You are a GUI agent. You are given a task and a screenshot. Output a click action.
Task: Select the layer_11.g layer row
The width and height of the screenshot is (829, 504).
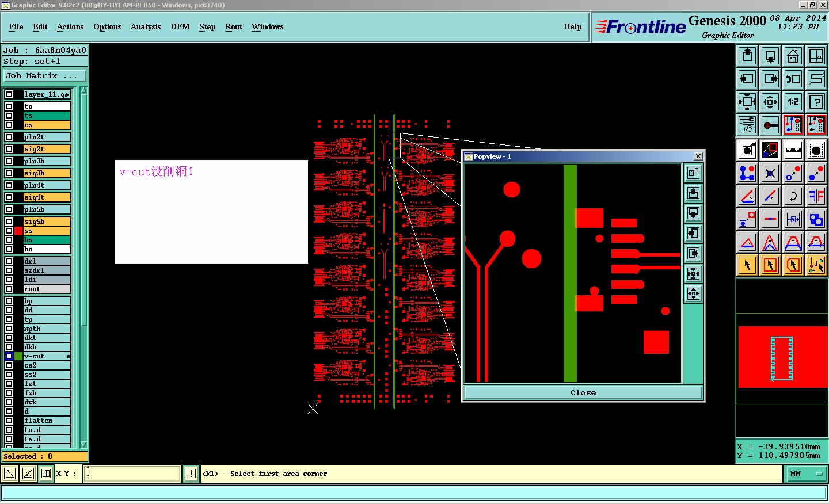47,94
